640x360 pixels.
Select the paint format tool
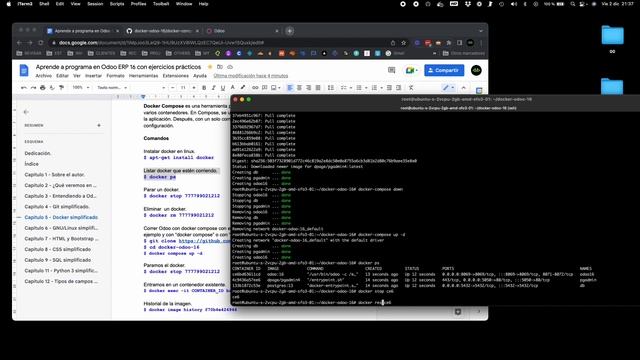click(62, 88)
